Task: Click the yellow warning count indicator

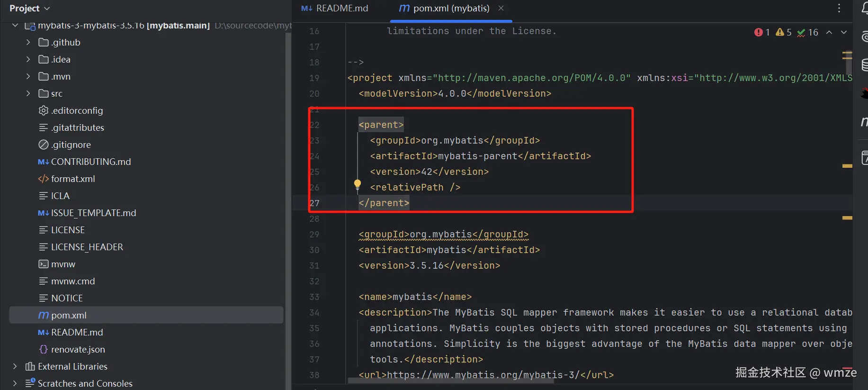Action: 784,32
